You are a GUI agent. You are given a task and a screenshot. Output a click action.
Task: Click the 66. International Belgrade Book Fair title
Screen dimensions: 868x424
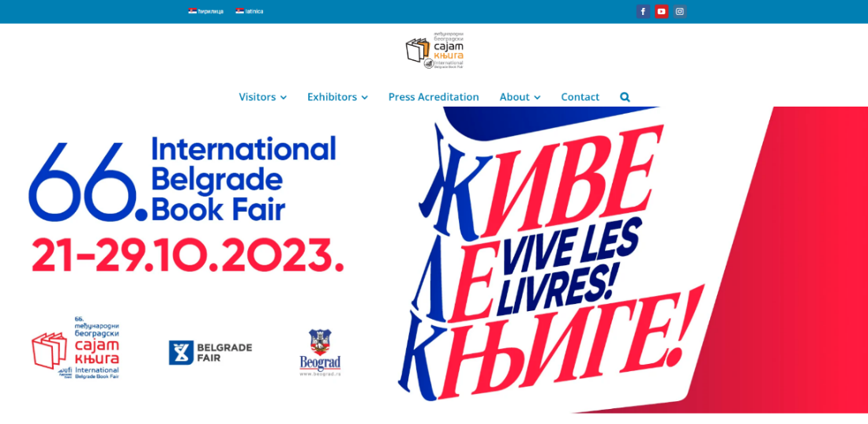[182, 179]
